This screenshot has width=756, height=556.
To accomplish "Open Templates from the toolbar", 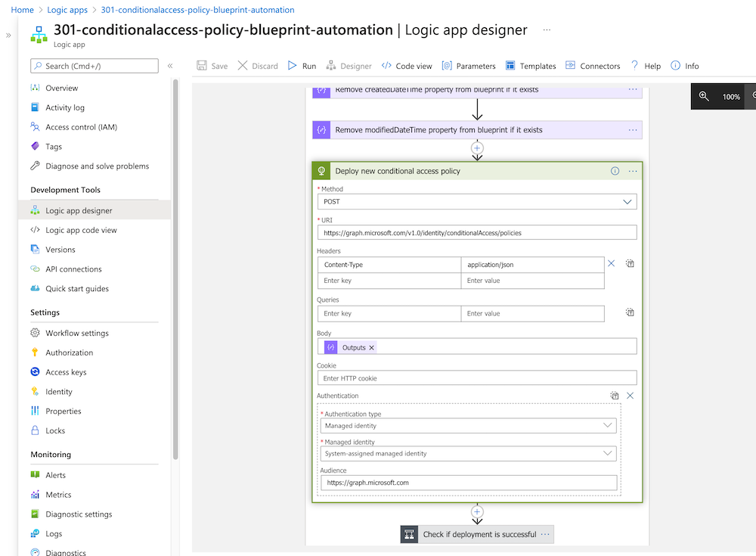I will click(x=531, y=66).
